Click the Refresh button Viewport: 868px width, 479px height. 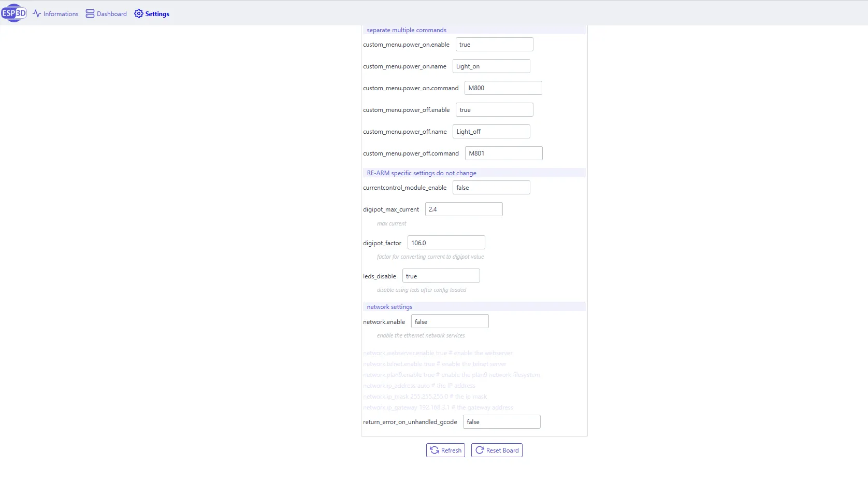(445, 450)
